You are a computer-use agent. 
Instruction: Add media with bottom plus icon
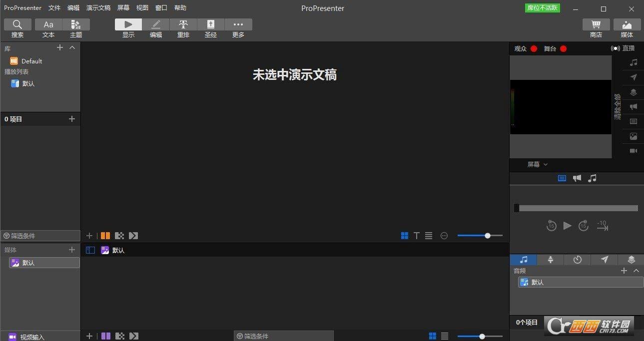point(89,336)
